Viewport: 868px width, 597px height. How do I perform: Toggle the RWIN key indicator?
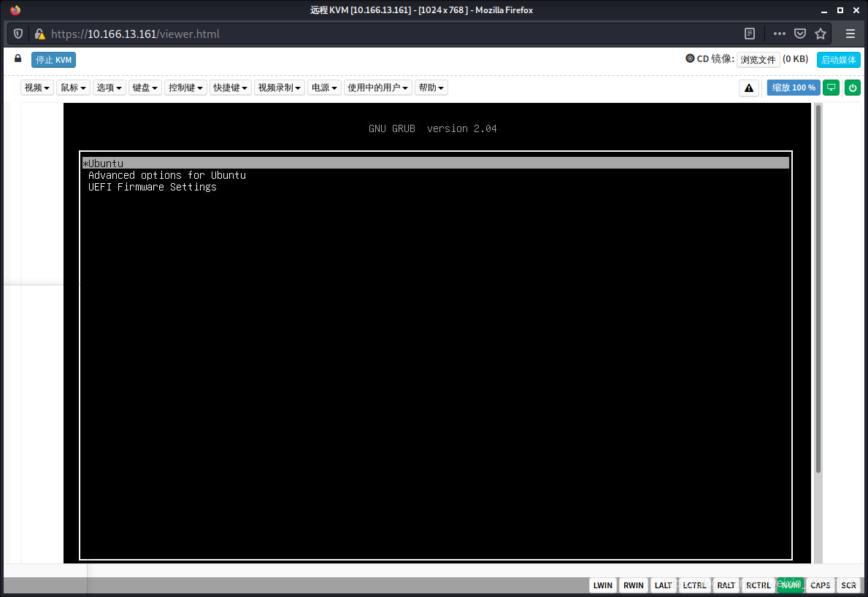pos(633,585)
